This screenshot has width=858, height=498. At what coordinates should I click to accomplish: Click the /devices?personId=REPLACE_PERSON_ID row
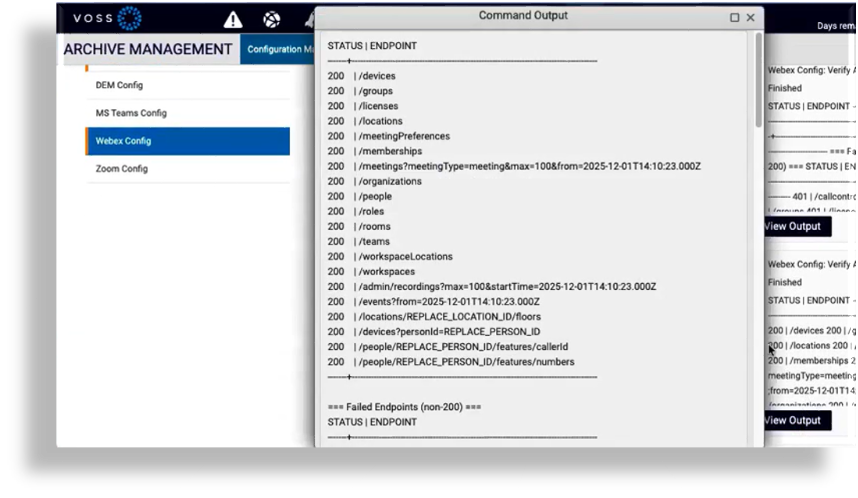(x=434, y=332)
